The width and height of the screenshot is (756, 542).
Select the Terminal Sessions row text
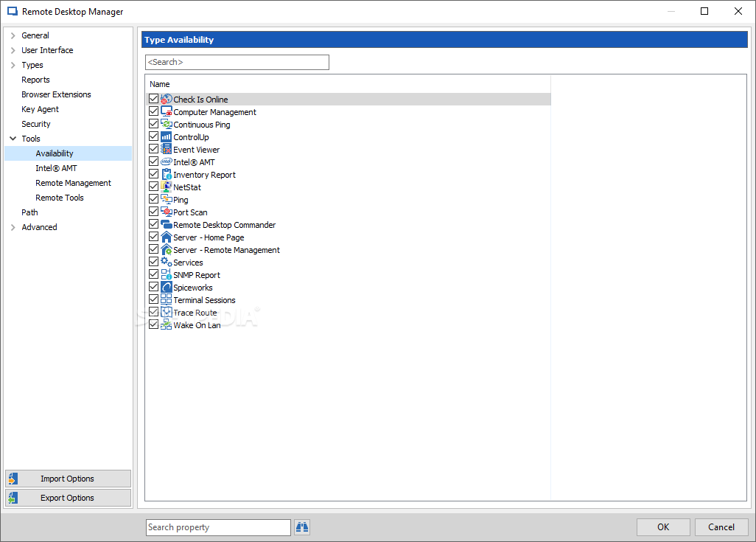click(x=204, y=299)
